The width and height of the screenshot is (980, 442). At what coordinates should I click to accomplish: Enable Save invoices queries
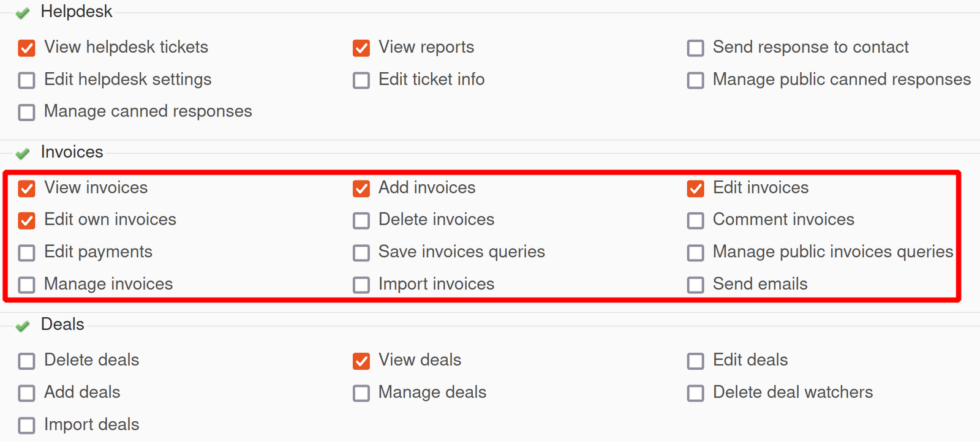[x=361, y=253]
